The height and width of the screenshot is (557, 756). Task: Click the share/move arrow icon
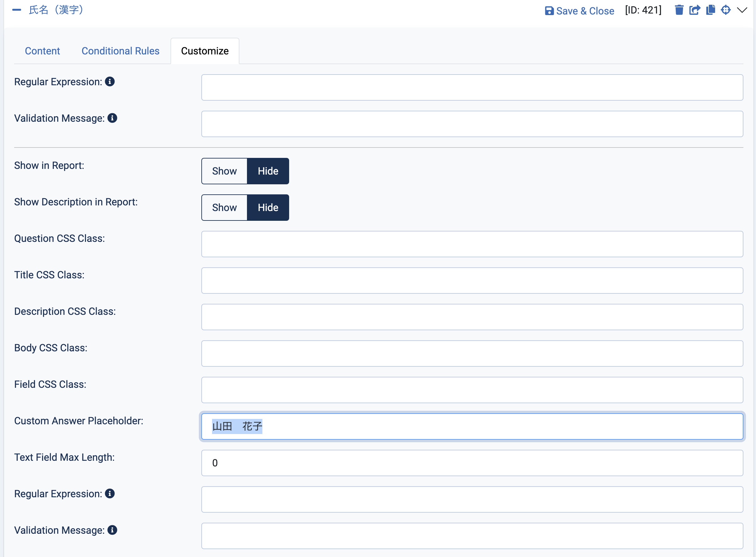pos(695,10)
